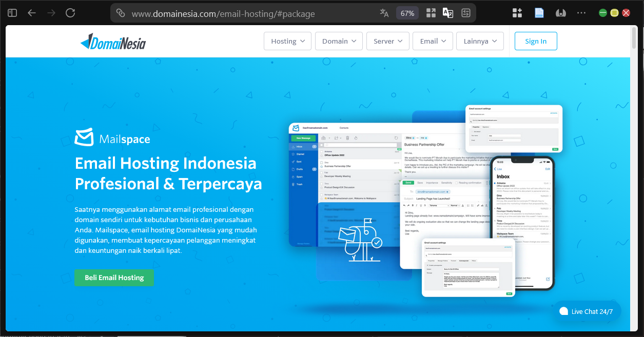Click the top email account settings card
The image size is (644, 337).
point(514,129)
